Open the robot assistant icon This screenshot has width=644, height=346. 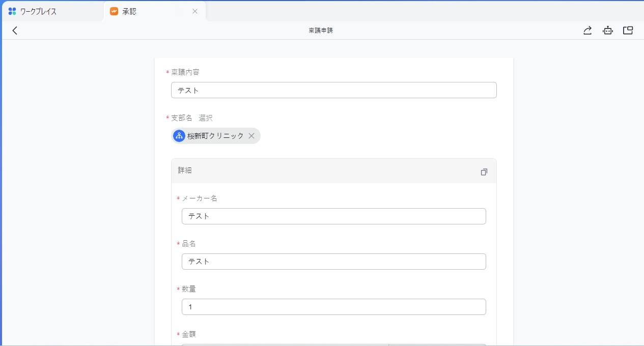pyautogui.click(x=608, y=31)
